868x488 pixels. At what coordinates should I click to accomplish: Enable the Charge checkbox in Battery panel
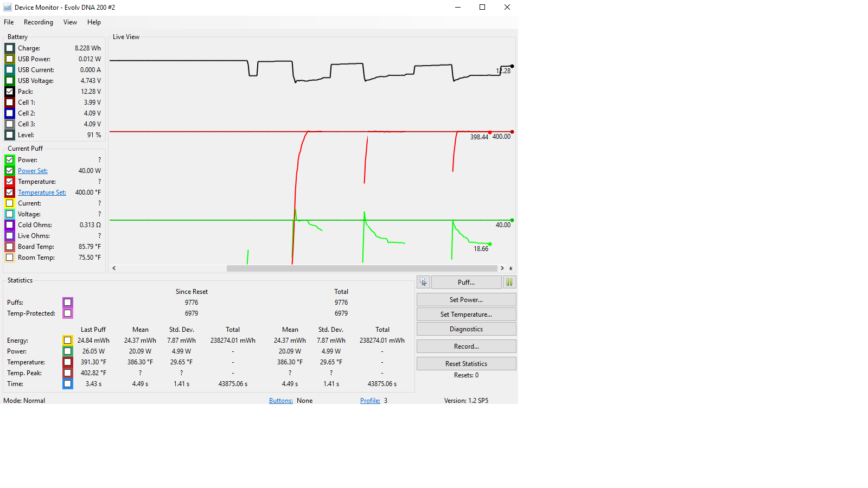point(10,48)
